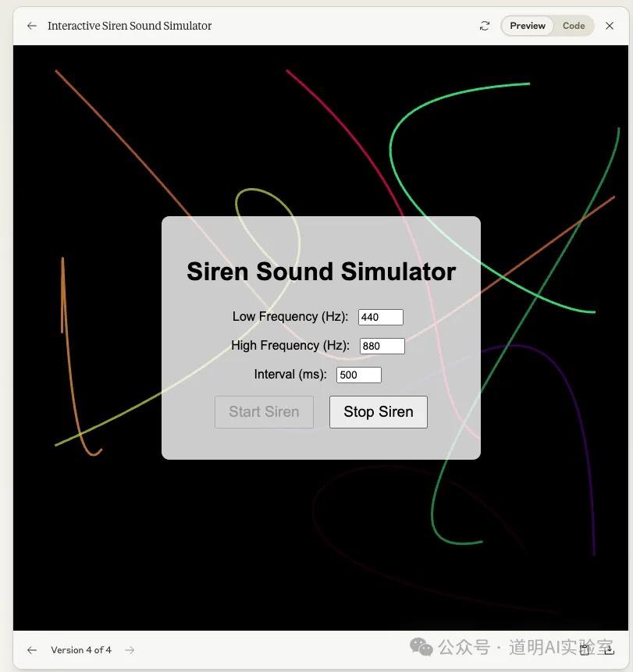Refresh the artifact preview

tap(484, 24)
